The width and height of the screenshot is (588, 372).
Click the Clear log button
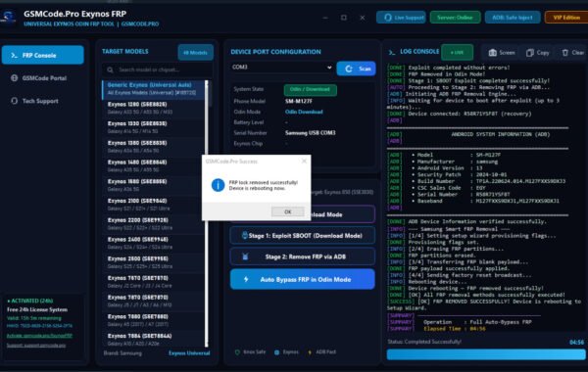point(572,53)
